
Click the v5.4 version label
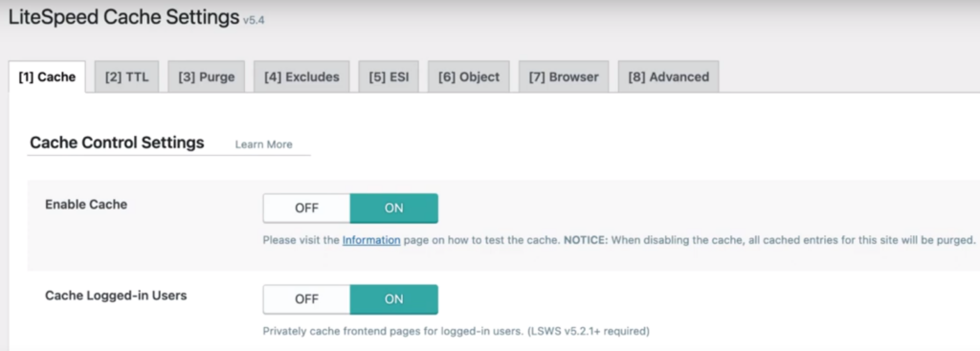tap(254, 20)
